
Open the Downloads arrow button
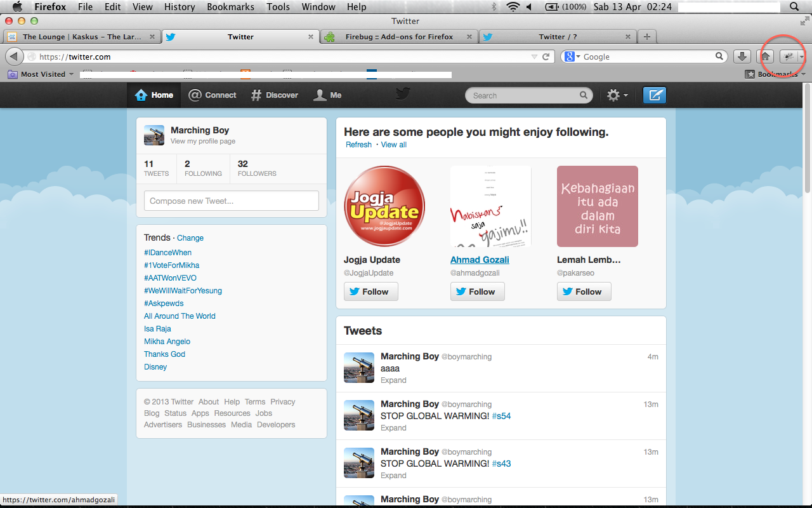point(742,57)
